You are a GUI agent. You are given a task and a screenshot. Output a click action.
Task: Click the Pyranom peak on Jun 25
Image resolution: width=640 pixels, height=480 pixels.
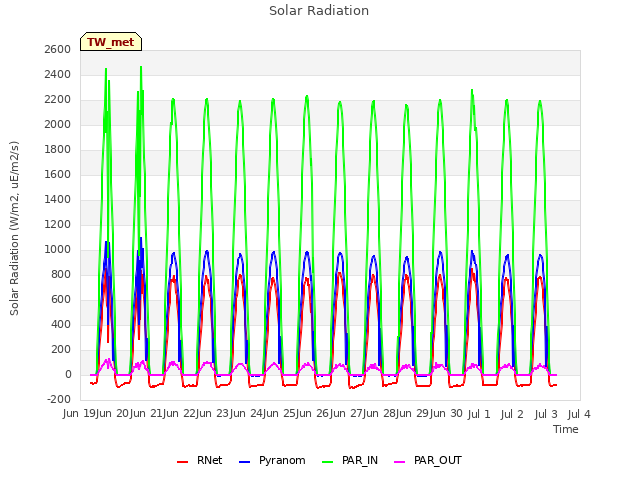[x=307, y=252]
